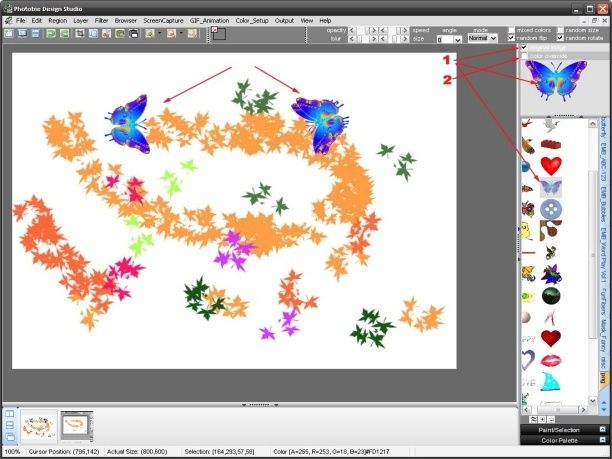Screen dimensions: 612x459
Task: Expand the Paint/Selection panel
Action: pyautogui.click(x=565, y=428)
